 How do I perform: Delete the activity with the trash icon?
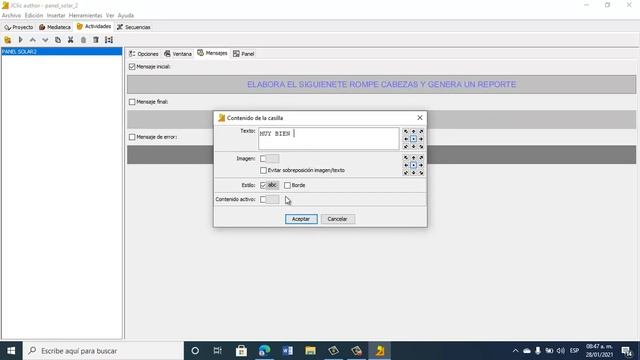point(96,40)
